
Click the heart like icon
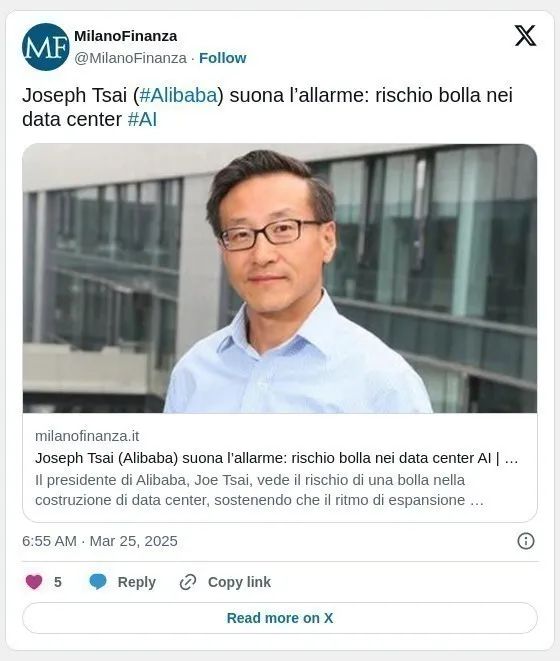pyautogui.click(x=34, y=582)
